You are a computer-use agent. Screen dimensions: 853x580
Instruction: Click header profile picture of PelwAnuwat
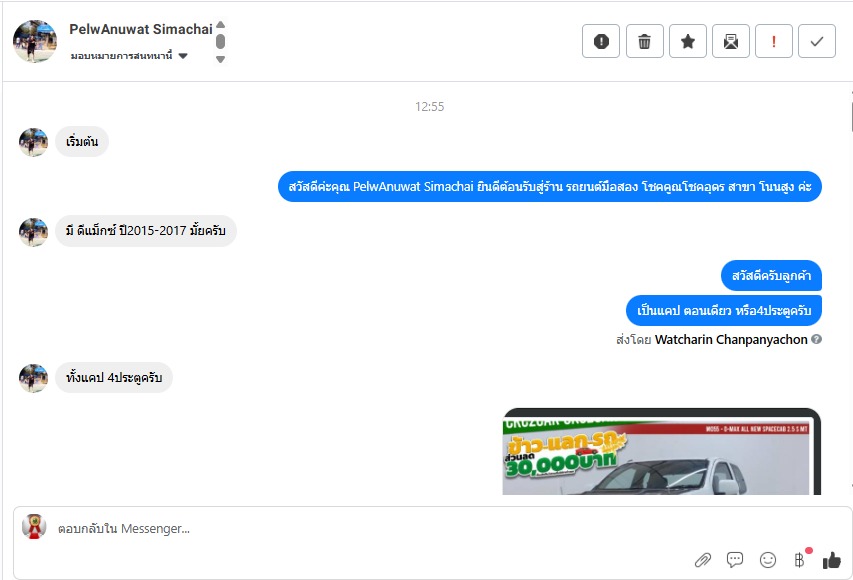click(x=35, y=41)
